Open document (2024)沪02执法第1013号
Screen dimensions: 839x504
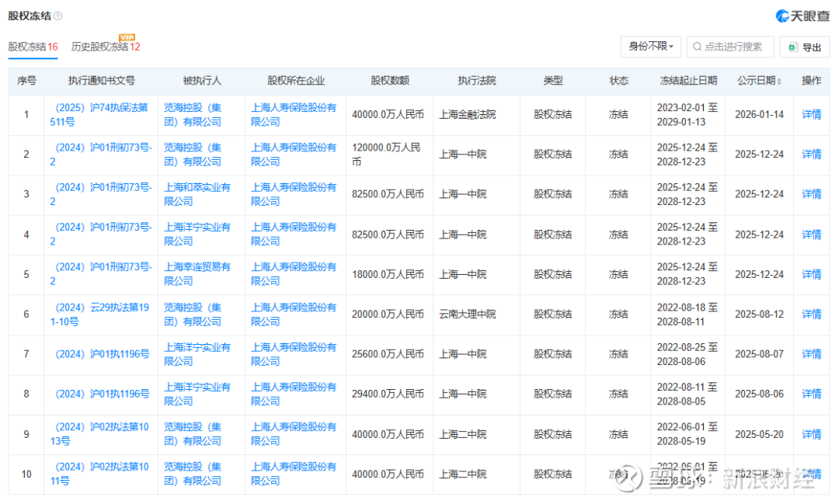(x=99, y=434)
